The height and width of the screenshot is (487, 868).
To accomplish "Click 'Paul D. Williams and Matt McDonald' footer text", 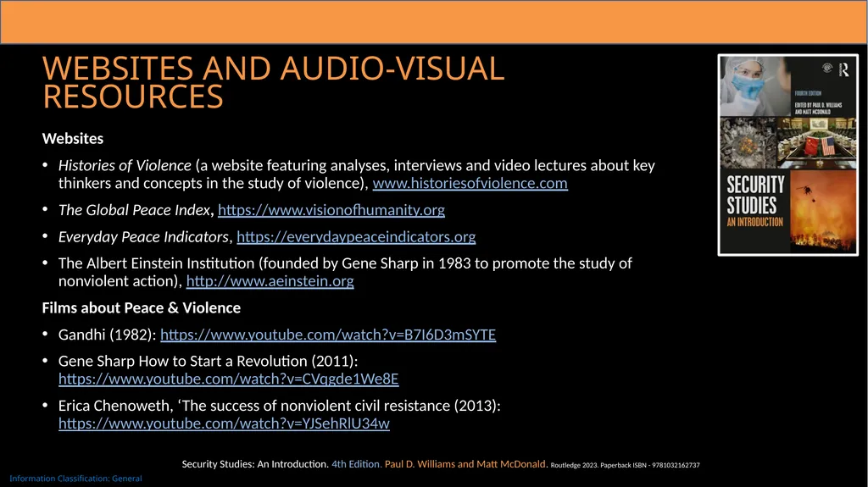I will tap(465, 464).
